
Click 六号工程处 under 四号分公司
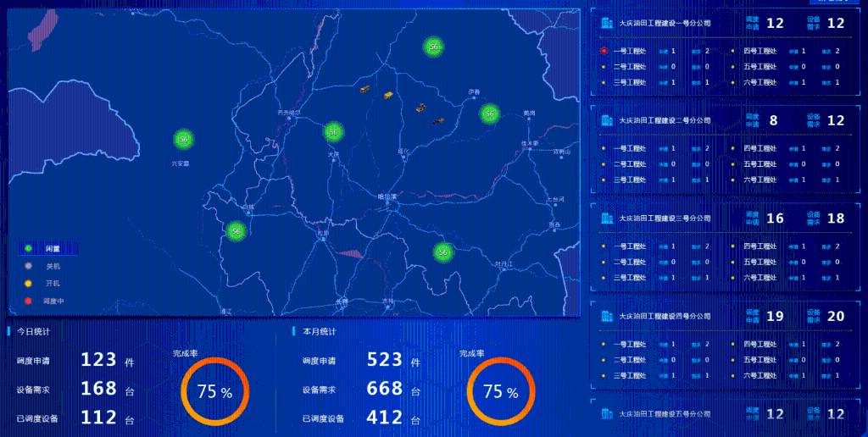(x=759, y=375)
